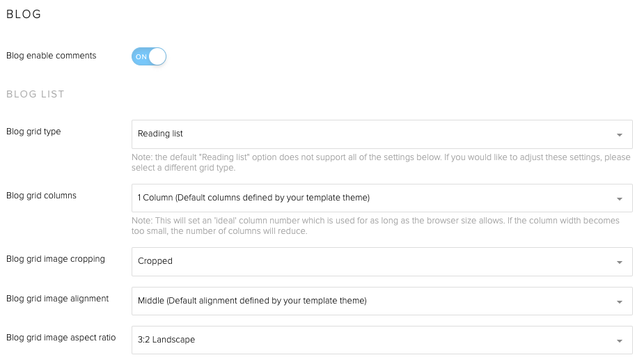Click the Blog grid image cropping label
The image size is (644, 362).
click(56, 259)
